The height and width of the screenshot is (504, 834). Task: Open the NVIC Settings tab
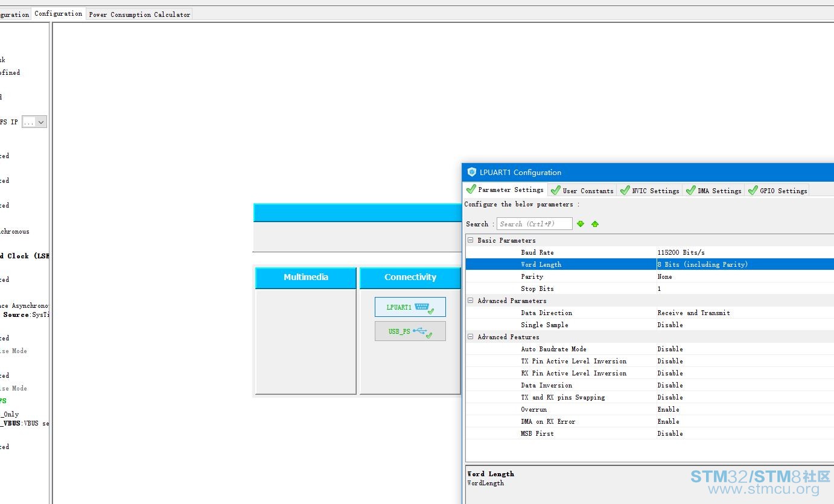pyautogui.click(x=649, y=190)
